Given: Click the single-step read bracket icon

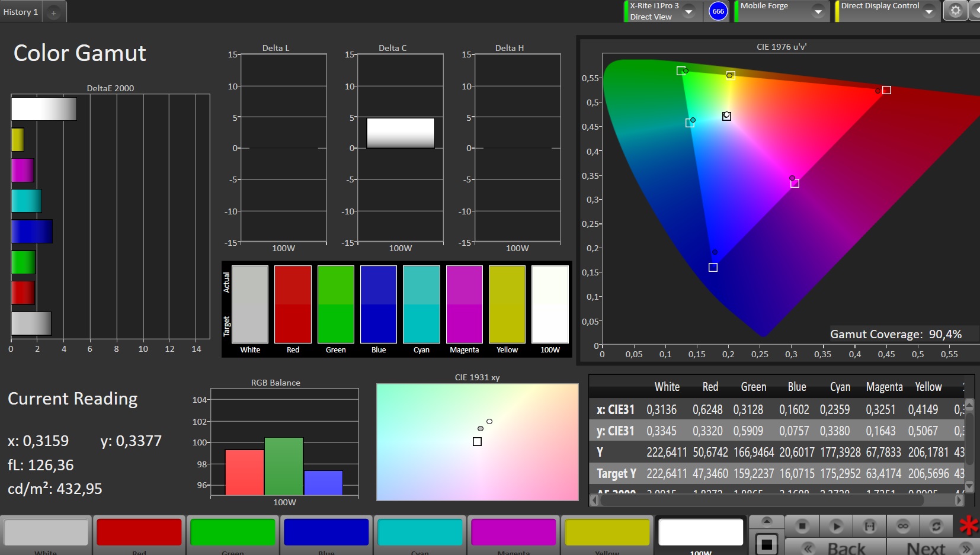Looking at the screenshot, I should click(869, 525).
